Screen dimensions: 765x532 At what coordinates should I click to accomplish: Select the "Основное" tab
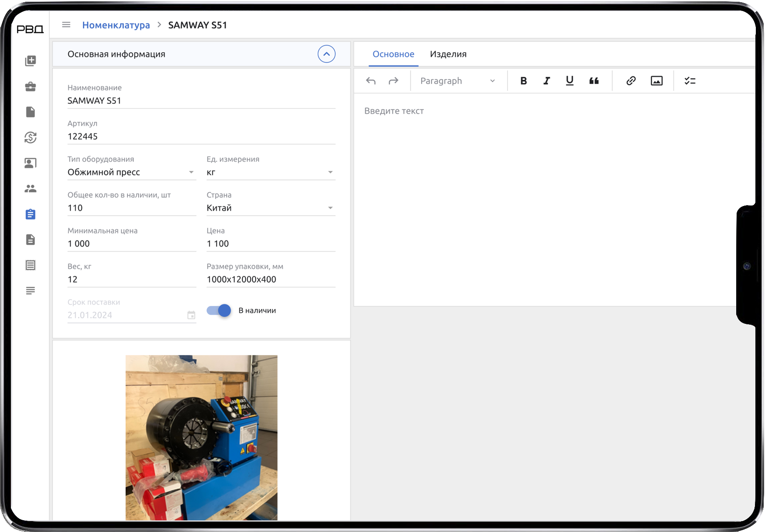393,54
